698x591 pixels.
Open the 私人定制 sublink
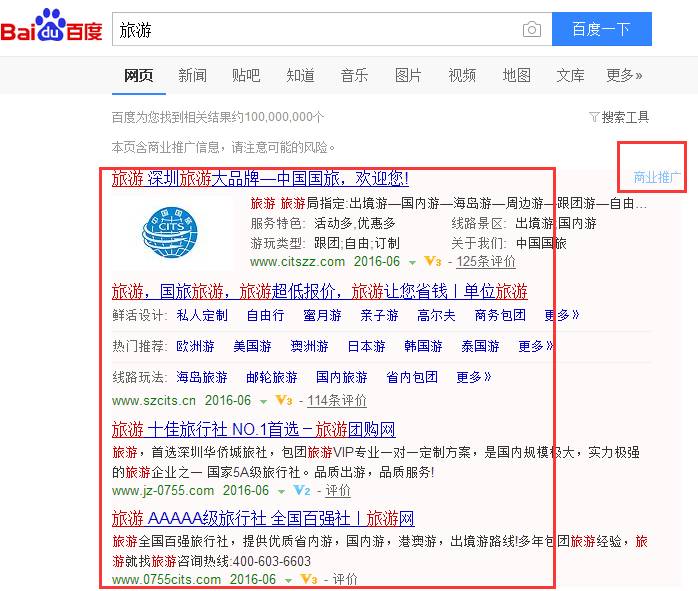tap(202, 316)
